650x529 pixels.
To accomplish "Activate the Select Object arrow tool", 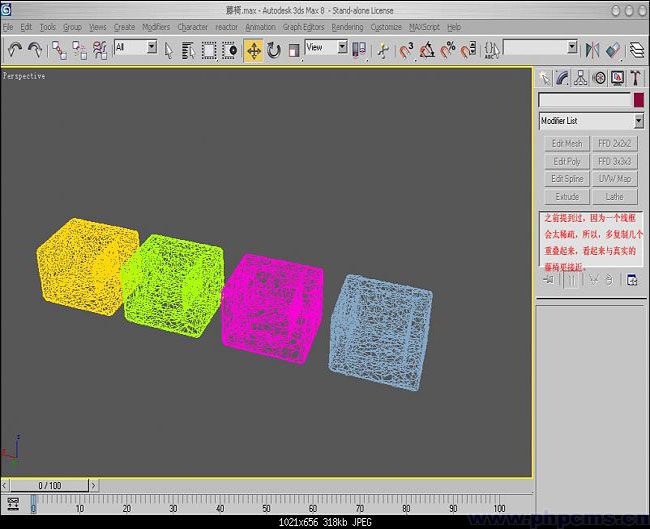I will coord(169,51).
